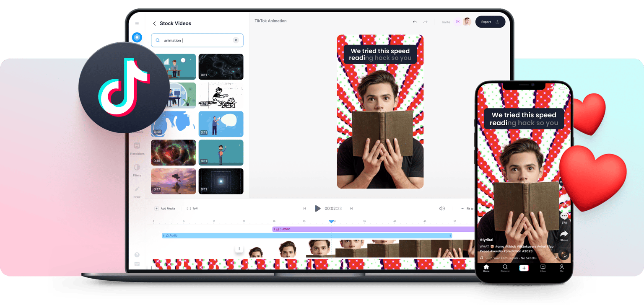The height and width of the screenshot is (305, 644).
Task: Click the 00:02:23 timecode display
Action: click(333, 208)
